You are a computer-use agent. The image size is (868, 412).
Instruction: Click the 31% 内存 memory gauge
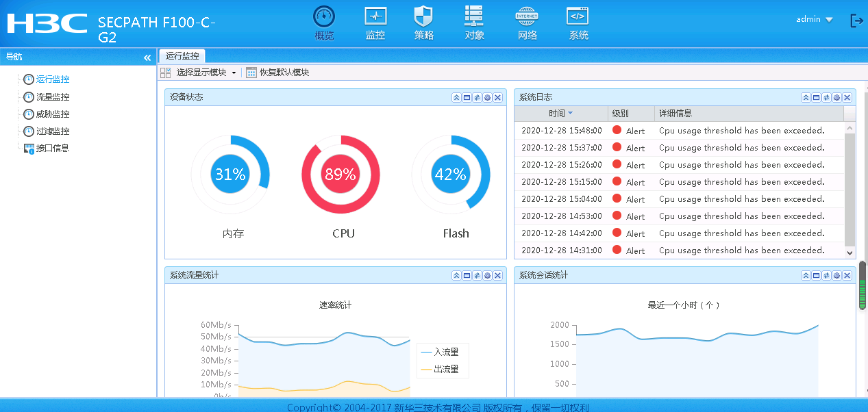pyautogui.click(x=231, y=174)
